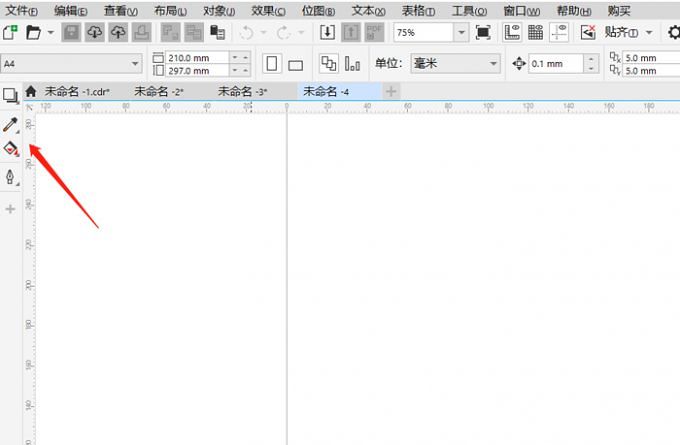Click the page width spinner arrows

pos(240,57)
